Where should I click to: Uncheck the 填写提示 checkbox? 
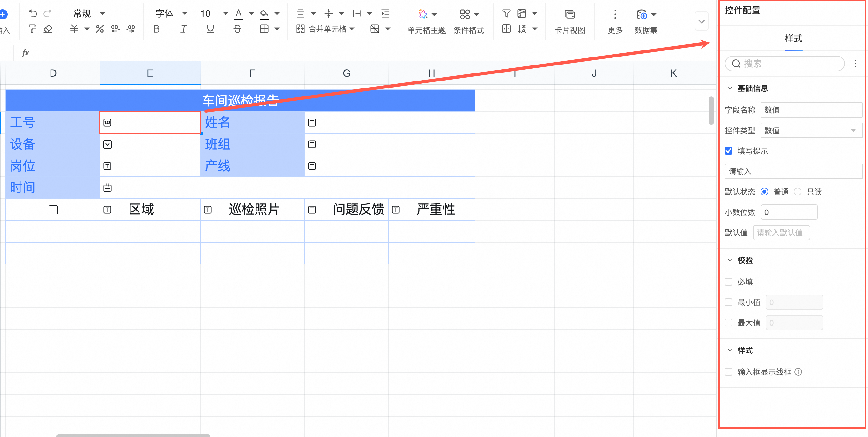729,151
